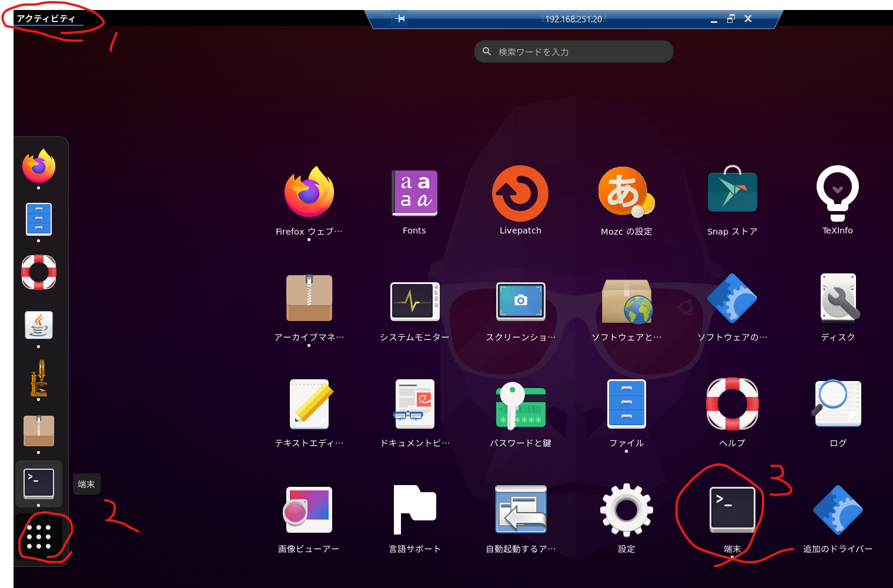
Task: Click the terminal icon in the dock
Action: 39,483
